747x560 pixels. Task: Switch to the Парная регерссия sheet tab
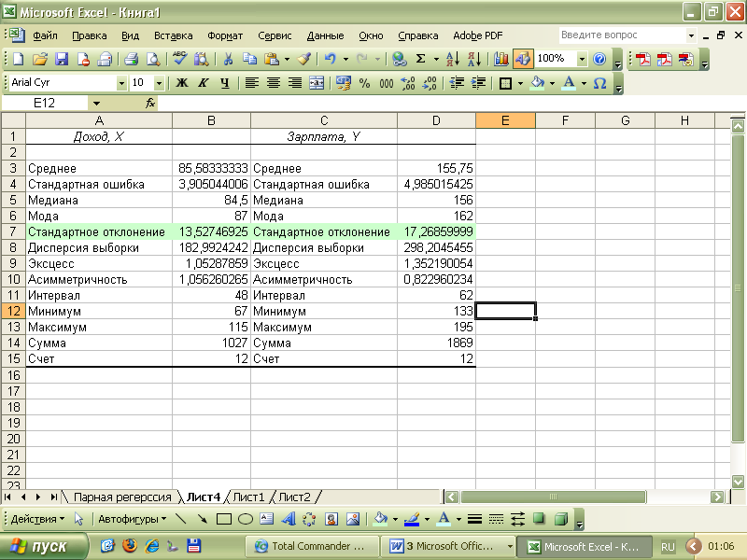coord(122,497)
